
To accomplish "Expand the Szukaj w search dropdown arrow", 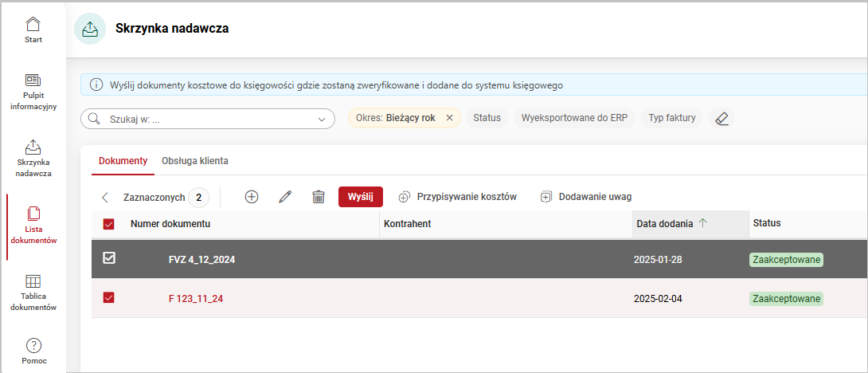I will (x=322, y=120).
